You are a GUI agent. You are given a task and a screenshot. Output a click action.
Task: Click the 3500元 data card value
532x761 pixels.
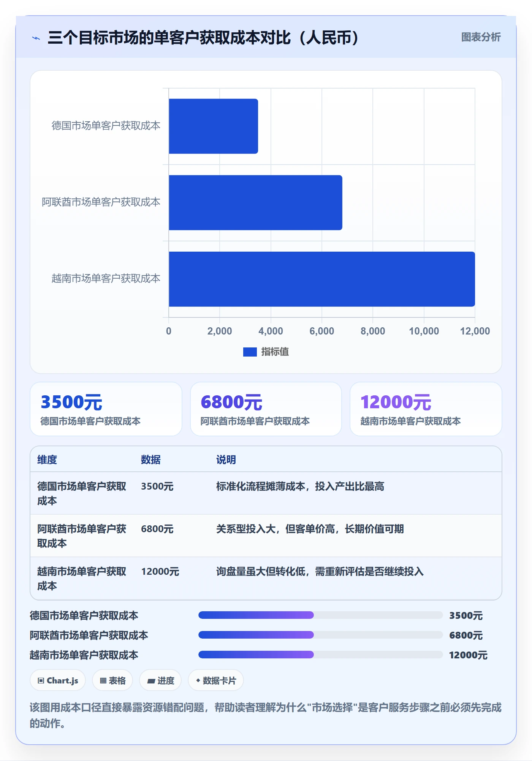71,402
